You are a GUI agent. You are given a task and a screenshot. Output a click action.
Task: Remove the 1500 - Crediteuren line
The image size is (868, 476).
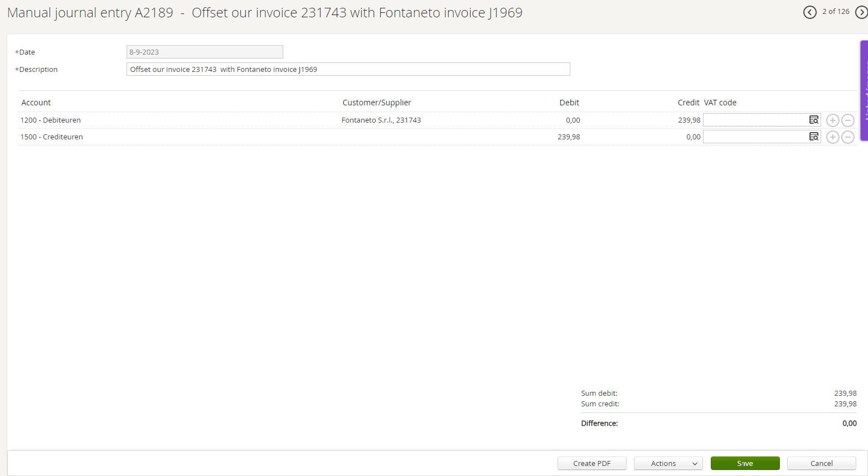click(848, 137)
